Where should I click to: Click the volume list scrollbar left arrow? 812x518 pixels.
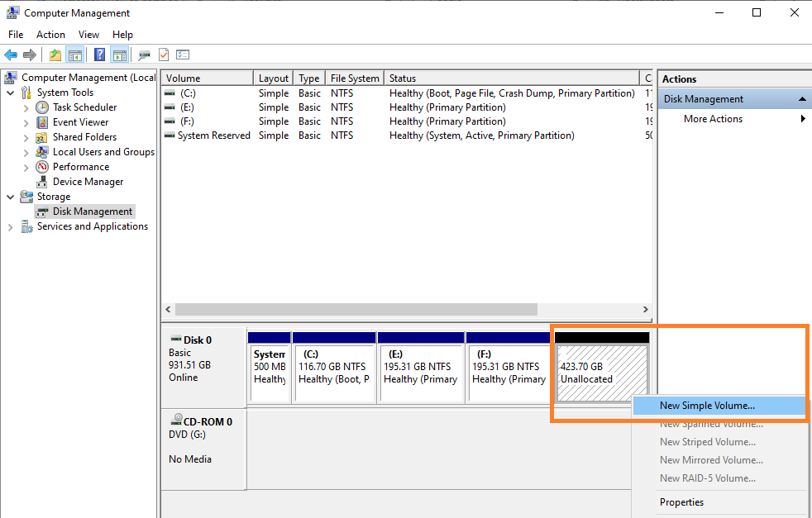coord(168,310)
